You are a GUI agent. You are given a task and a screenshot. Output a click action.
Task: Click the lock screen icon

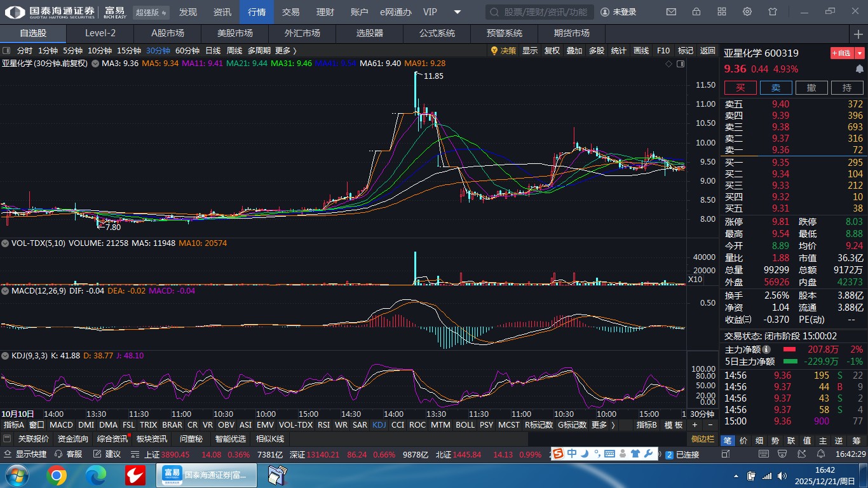coord(696,11)
